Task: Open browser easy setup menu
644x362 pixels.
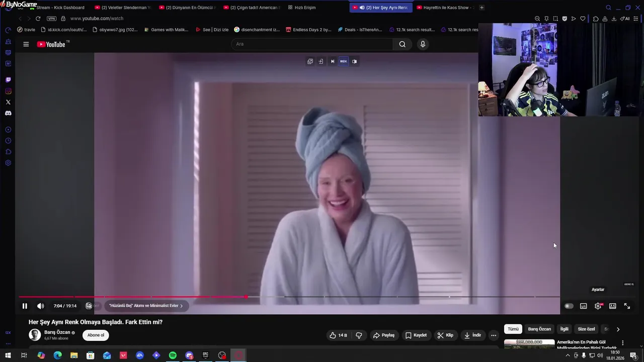Action: click(x=636, y=19)
